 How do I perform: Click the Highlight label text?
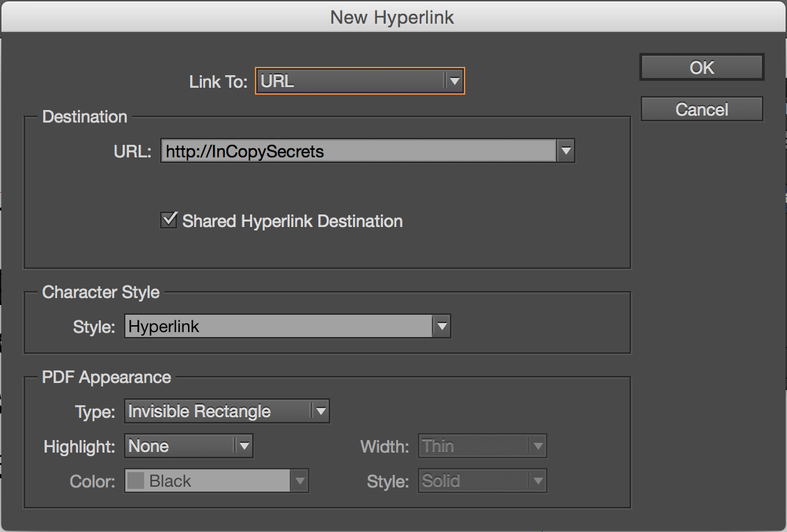[79, 447]
